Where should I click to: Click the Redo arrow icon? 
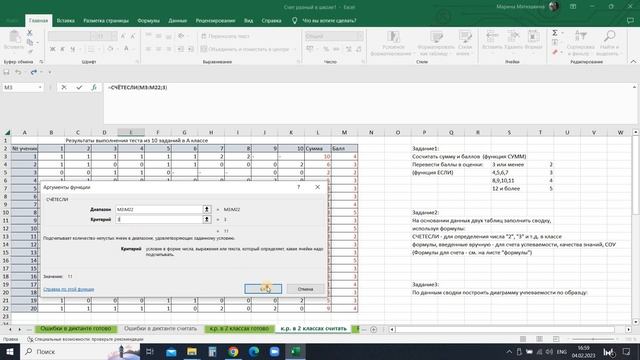[33, 72]
